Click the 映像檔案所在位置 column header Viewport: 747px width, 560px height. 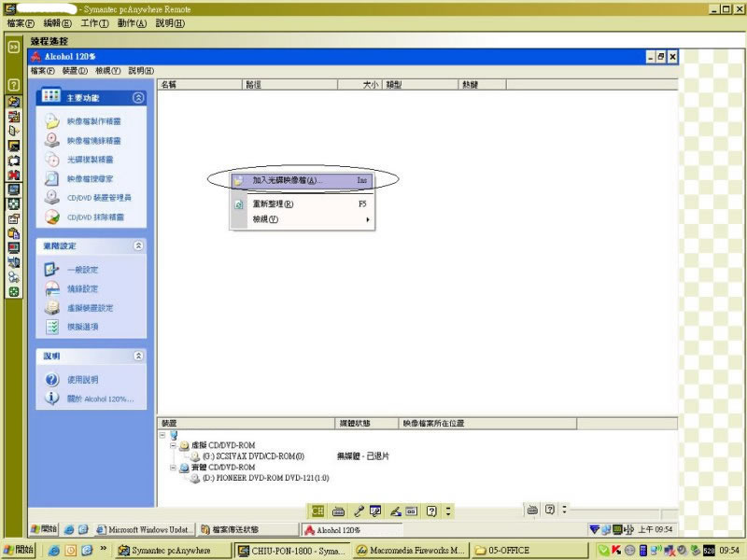pyautogui.click(x=487, y=424)
